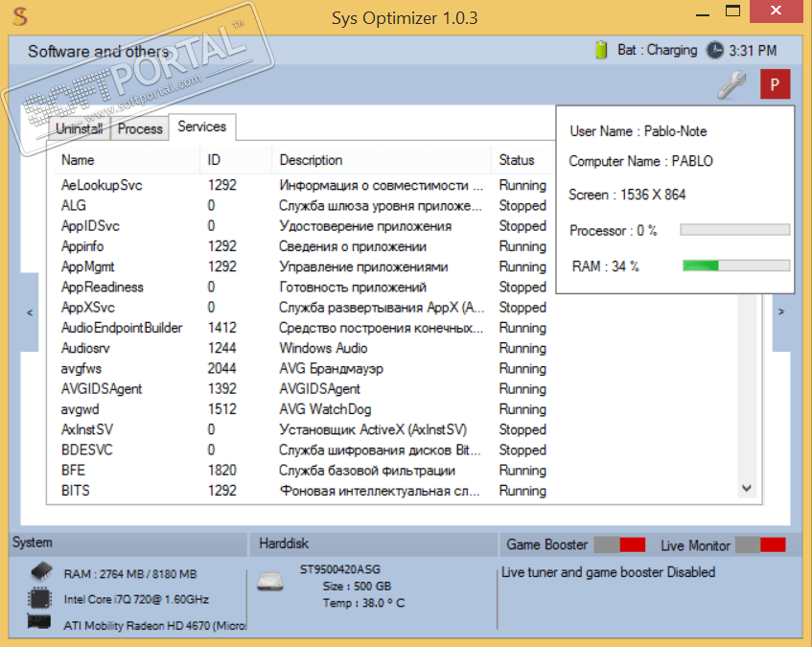Click ID 2044 in the list
The height and width of the screenshot is (647, 812).
221,368
